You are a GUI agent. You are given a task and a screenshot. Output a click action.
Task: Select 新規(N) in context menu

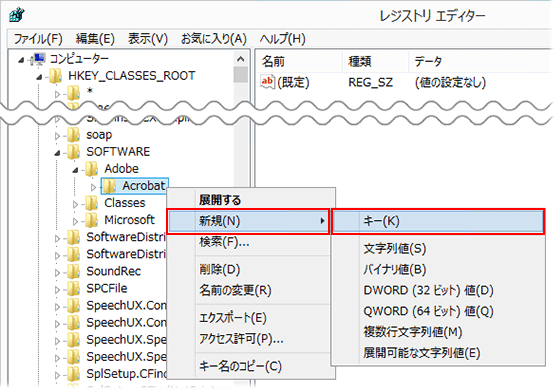[249, 221]
